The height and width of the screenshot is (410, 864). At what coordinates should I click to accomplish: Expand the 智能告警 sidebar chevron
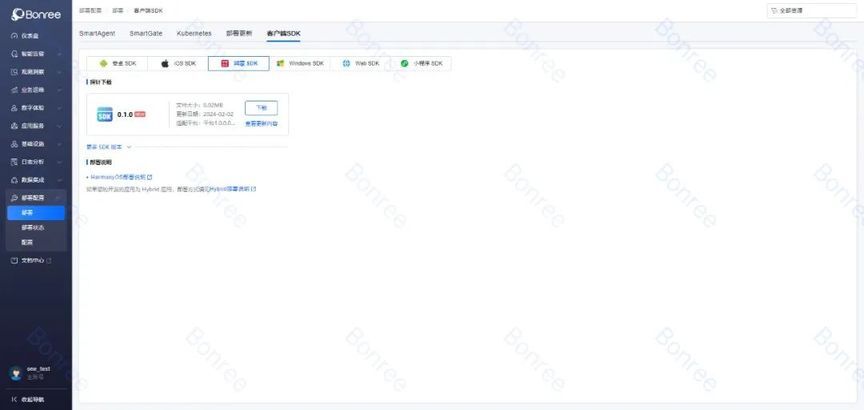[59, 54]
